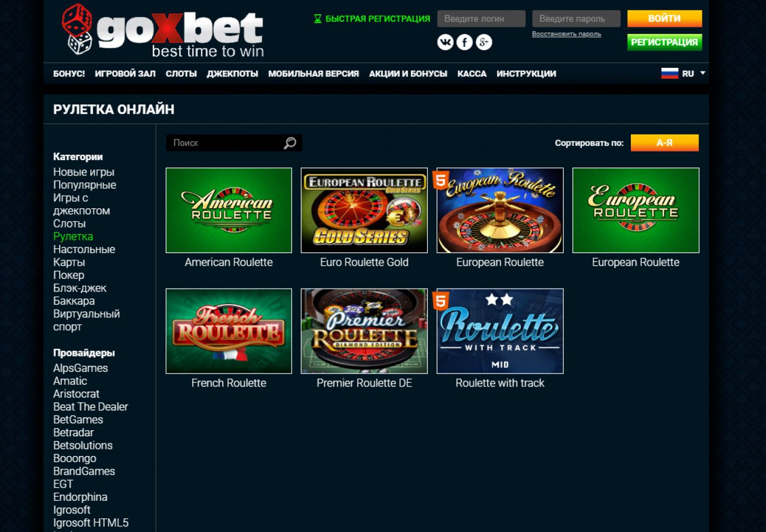Click the search magnifier icon
The width and height of the screenshot is (766, 532).
coord(290,143)
